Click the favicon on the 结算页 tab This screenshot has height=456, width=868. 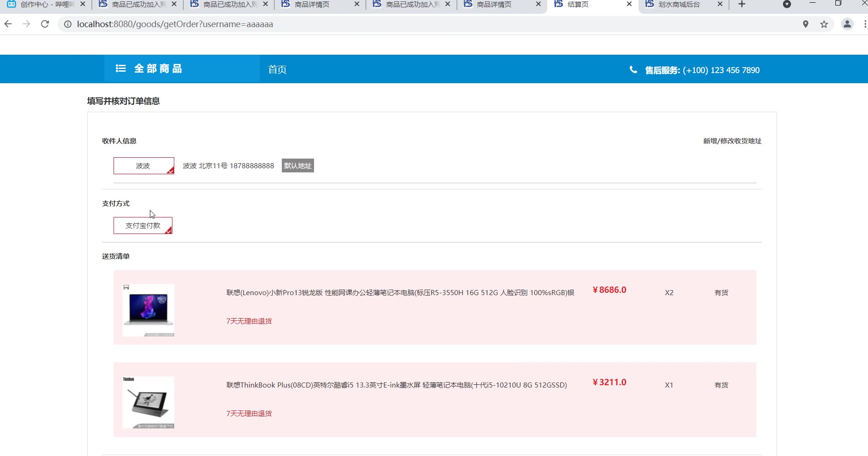559,4
